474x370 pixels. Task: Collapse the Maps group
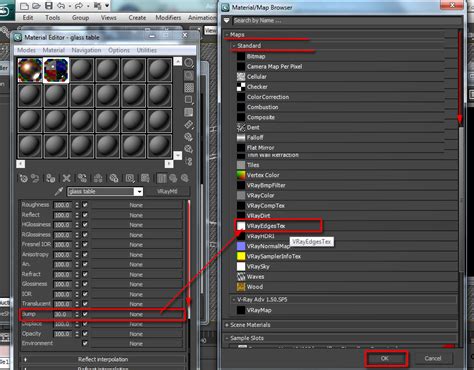(x=227, y=34)
